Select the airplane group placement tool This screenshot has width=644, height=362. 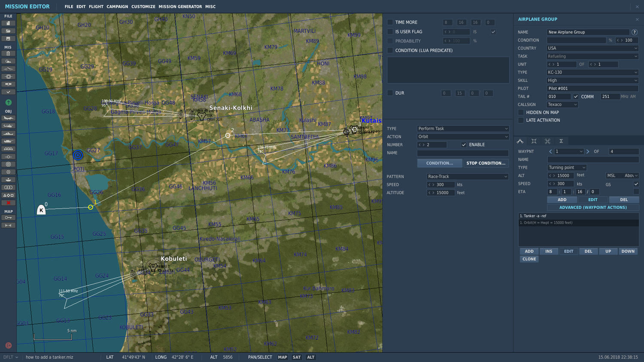click(x=8, y=119)
